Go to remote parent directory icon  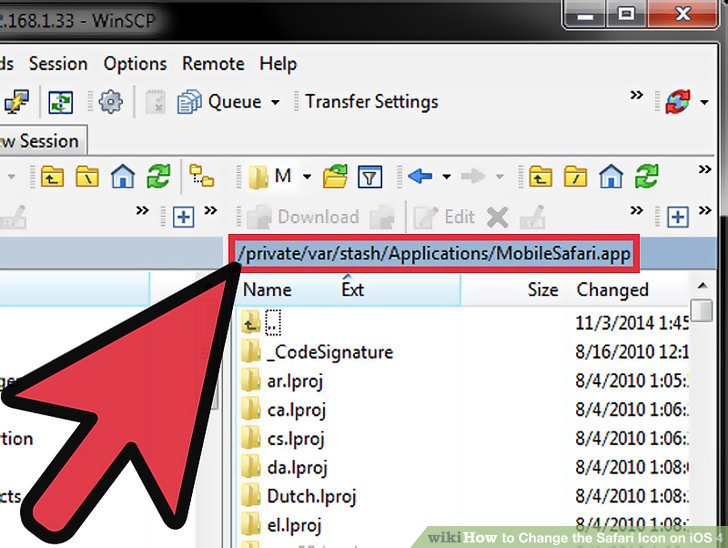(x=540, y=176)
